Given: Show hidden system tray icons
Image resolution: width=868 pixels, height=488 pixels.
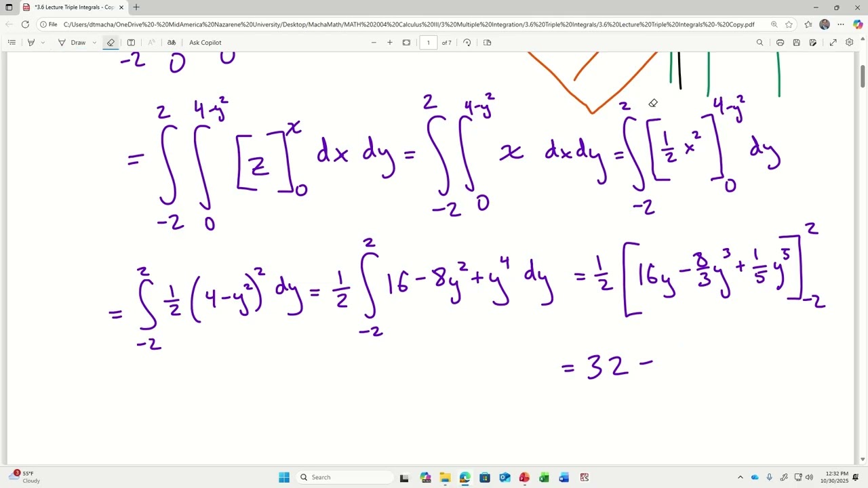Looking at the screenshot, I should coord(741,477).
